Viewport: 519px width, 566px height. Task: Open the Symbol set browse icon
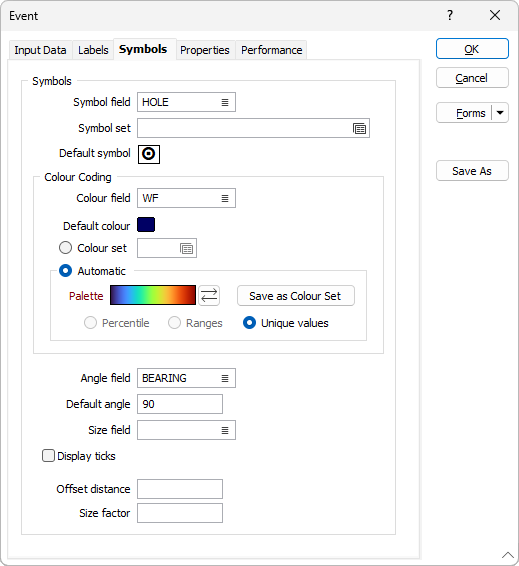359,129
